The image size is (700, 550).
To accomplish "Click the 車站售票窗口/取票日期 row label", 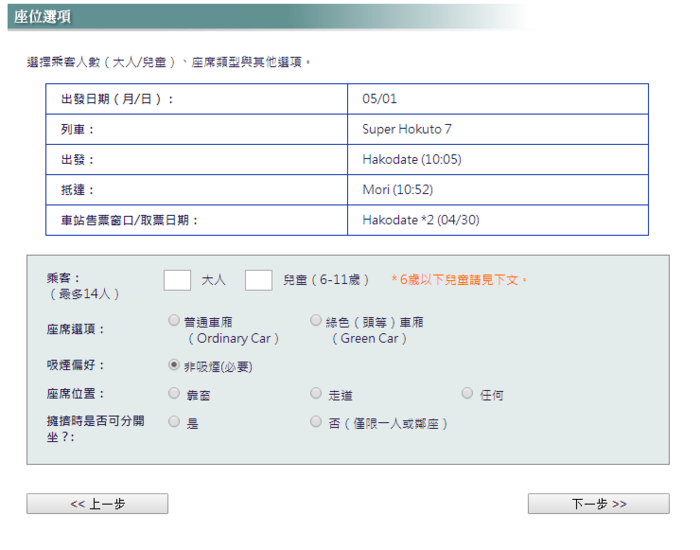I will (x=129, y=220).
